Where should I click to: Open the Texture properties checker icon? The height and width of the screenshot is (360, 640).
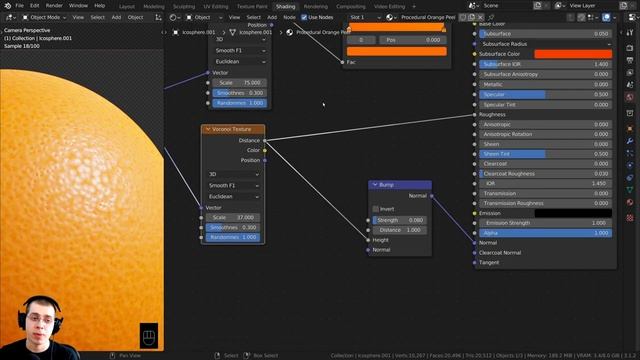coord(630,218)
